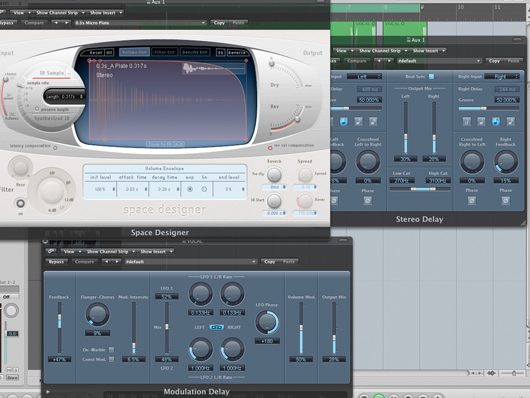Toggle the Space Designer filter on button

[x=20, y=204]
